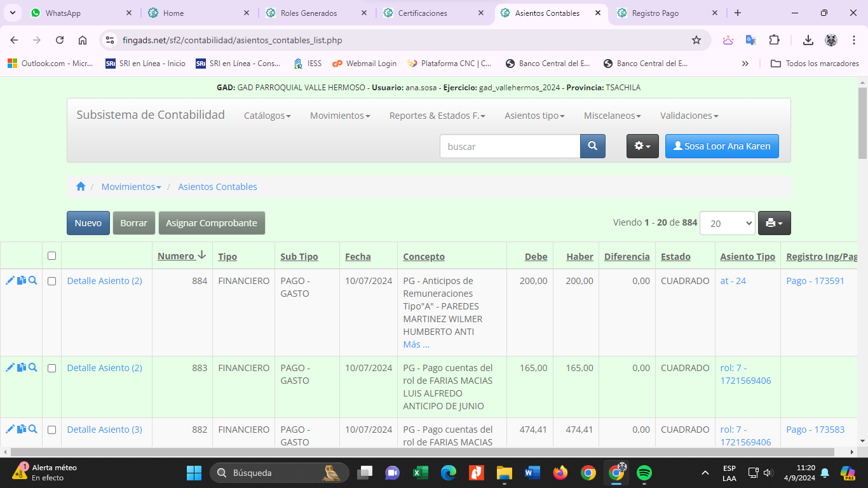The image size is (868, 488).
Task: Check the checkbox for entry 884
Action: (52, 281)
